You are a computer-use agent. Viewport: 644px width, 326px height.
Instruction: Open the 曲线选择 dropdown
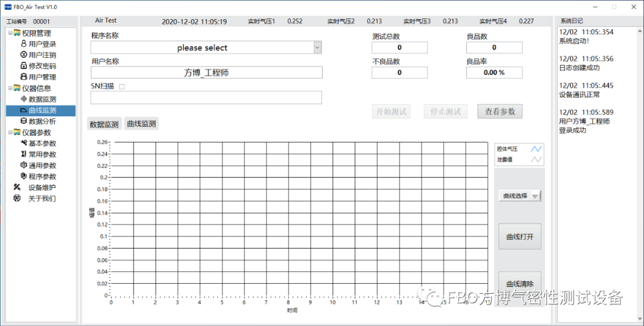pos(535,196)
